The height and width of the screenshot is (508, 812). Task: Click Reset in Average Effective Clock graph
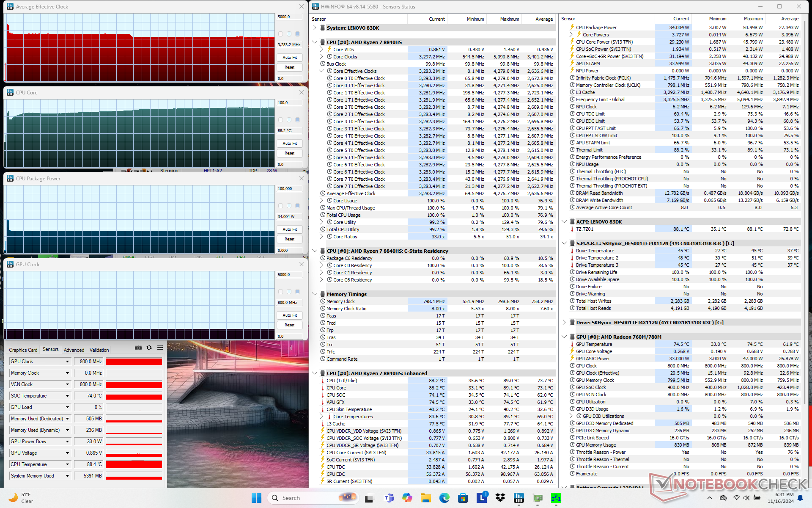coord(290,67)
